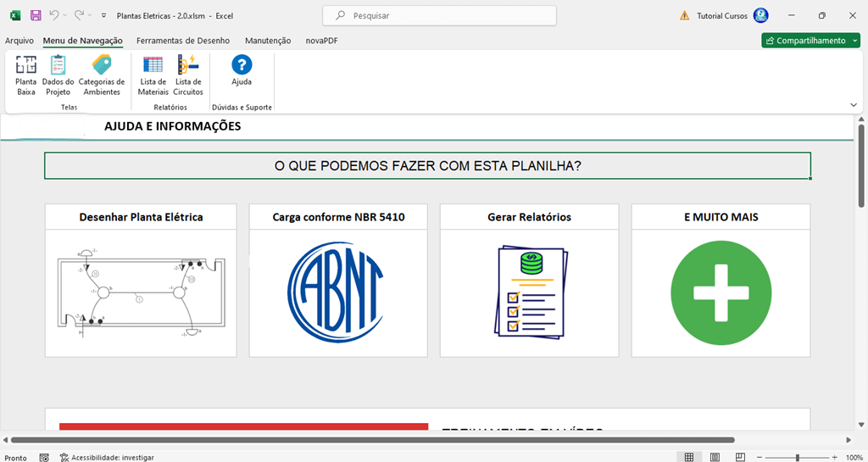Click the Save icon in title bar
Screen dimensions: 868x462
(36, 15)
